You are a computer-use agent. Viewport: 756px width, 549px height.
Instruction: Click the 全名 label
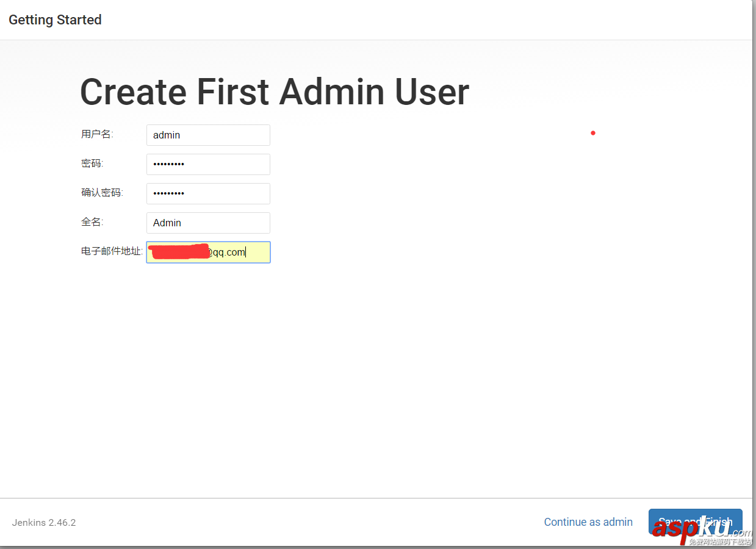pyautogui.click(x=92, y=222)
